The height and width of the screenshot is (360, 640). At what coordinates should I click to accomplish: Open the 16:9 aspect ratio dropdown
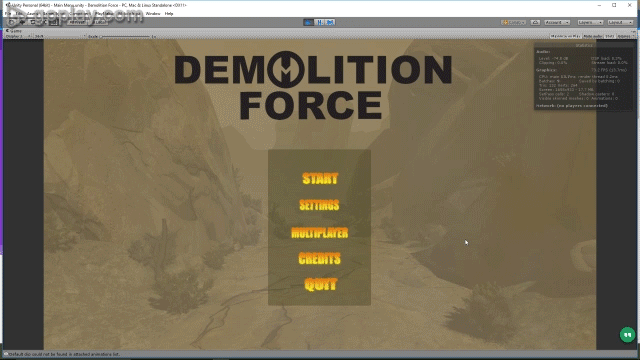pyautogui.click(x=60, y=36)
